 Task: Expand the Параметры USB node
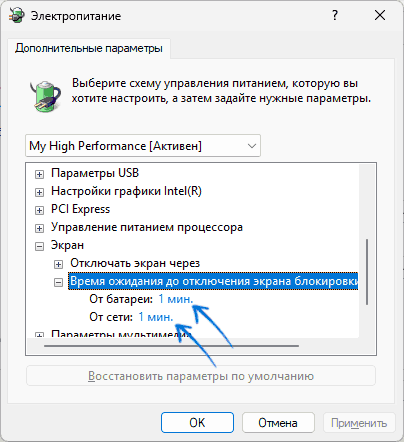click(x=39, y=174)
